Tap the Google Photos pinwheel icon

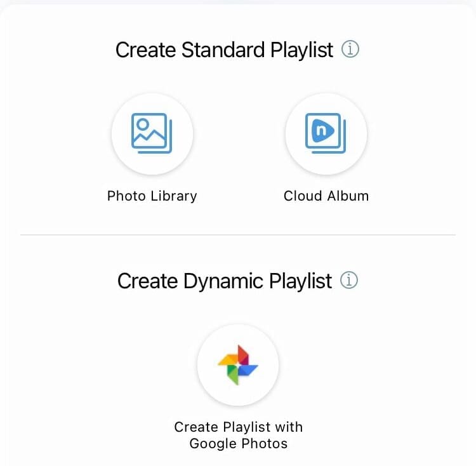pos(238,365)
